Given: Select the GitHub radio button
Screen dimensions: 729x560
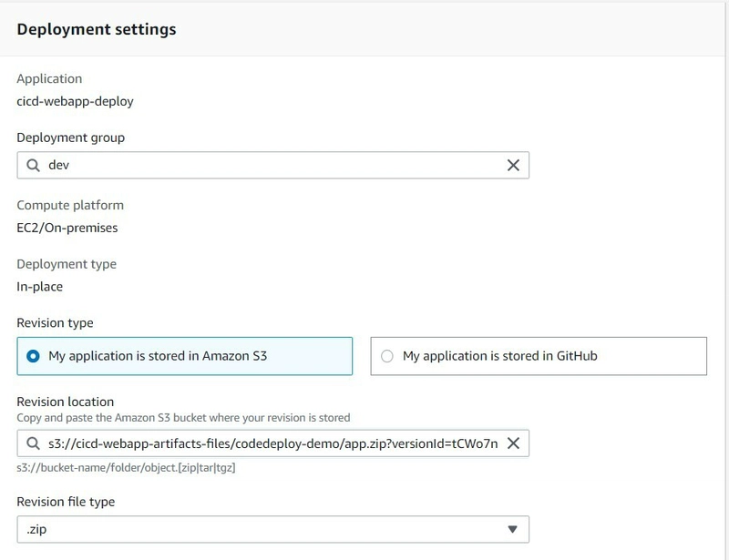Looking at the screenshot, I should pos(386,356).
